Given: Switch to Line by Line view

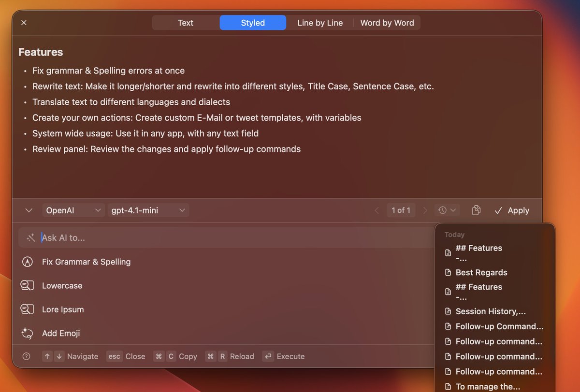Looking at the screenshot, I should click(x=320, y=23).
